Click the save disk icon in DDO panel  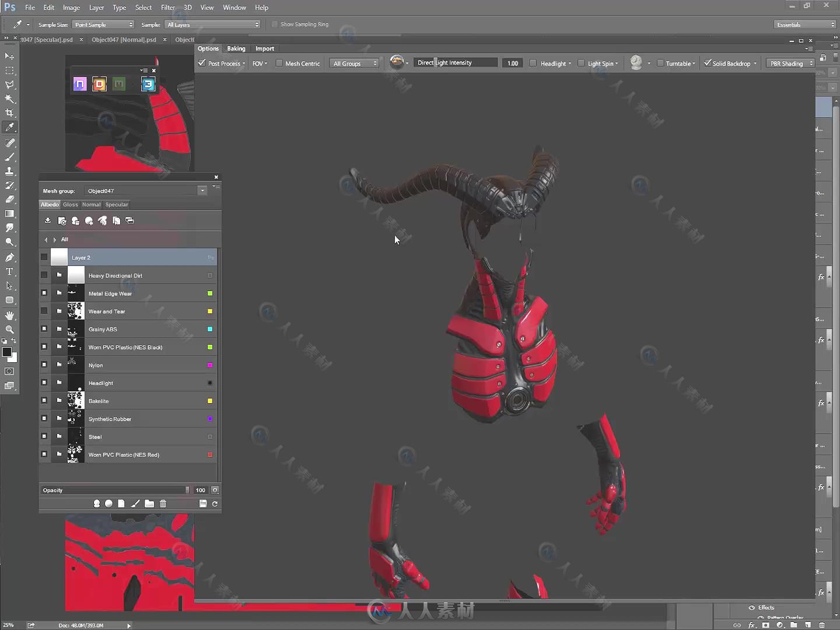point(203,503)
